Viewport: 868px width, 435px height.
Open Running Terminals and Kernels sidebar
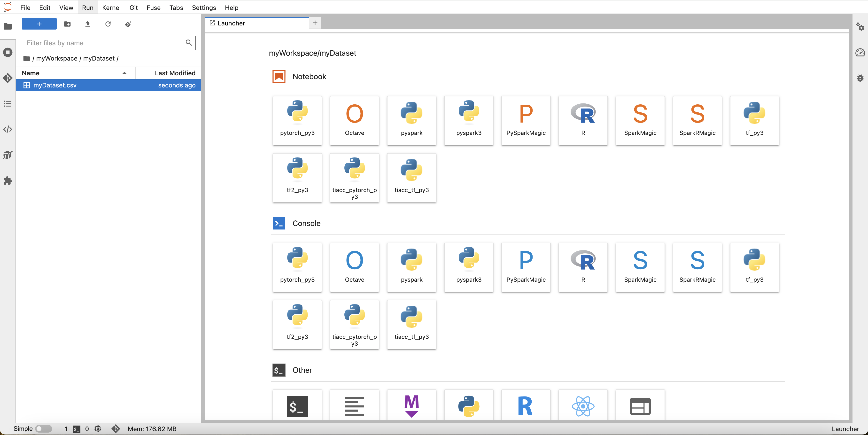[x=8, y=52]
